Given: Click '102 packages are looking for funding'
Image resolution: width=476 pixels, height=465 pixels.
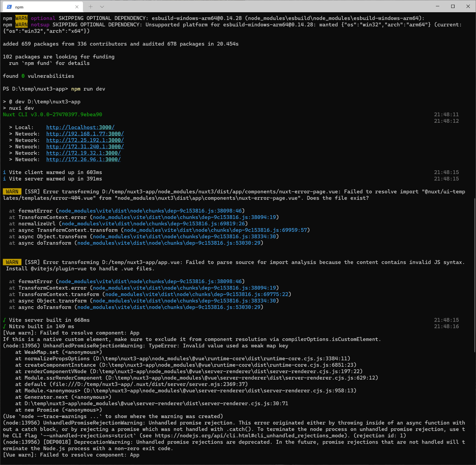Looking at the screenshot, I should coord(58,57).
